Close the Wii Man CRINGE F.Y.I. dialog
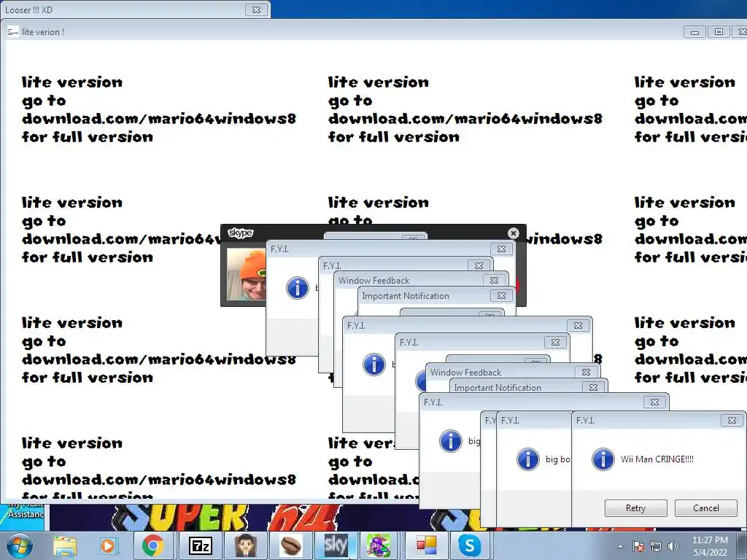The image size is (747, 560). pos(732,421)
